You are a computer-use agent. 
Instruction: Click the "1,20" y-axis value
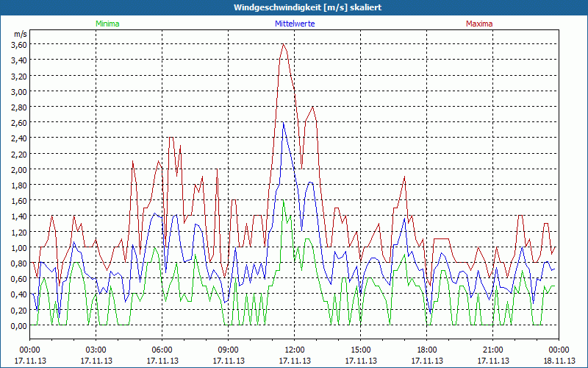(19, 232)
